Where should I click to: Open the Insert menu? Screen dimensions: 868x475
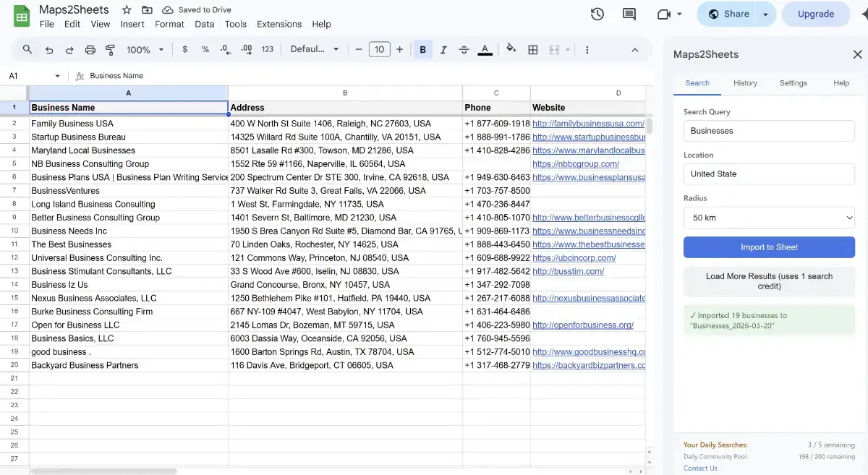pyautogui.click(x=132, y=24)
